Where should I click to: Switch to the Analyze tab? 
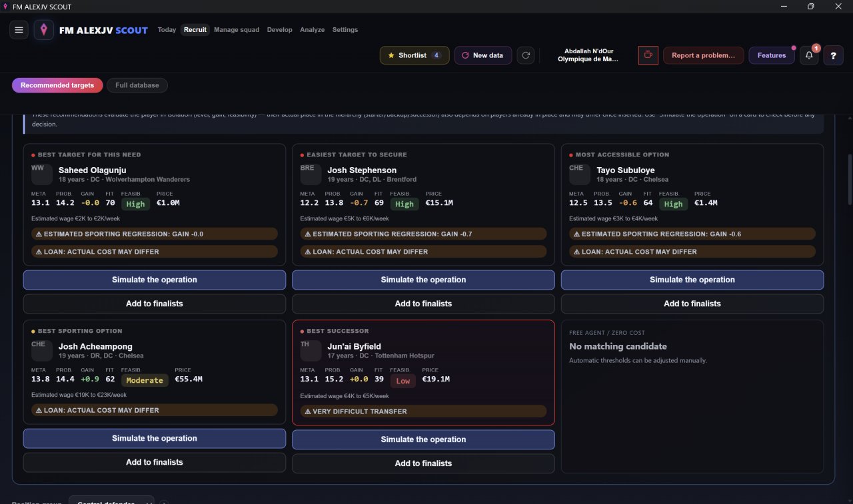312,30
